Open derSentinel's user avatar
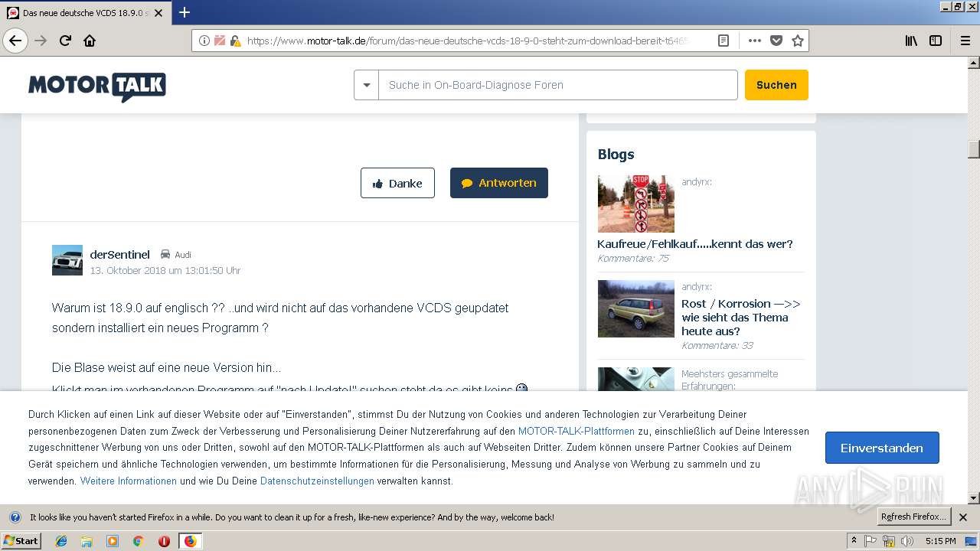The image size is (980, 551). pos(67,260)
